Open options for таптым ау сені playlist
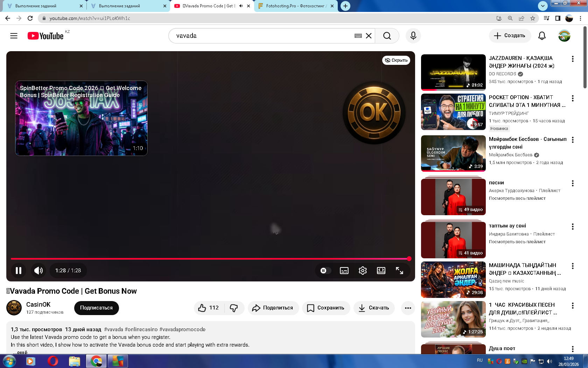The image size is (588, 368). click(573, 227)
